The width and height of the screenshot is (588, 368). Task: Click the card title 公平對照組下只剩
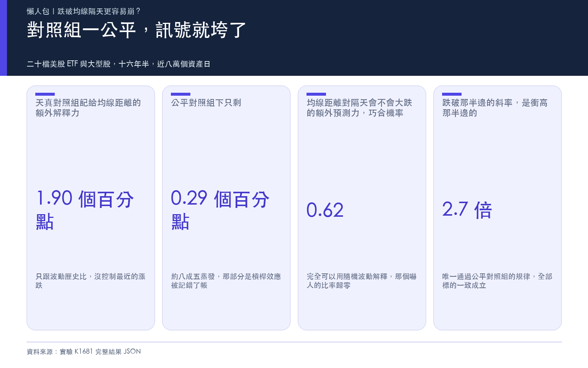[x=206, y=103]
